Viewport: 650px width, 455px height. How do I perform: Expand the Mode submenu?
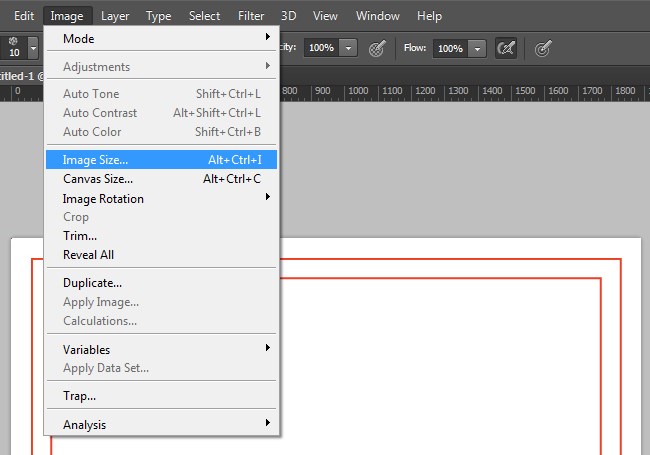(x=161, y=39)
